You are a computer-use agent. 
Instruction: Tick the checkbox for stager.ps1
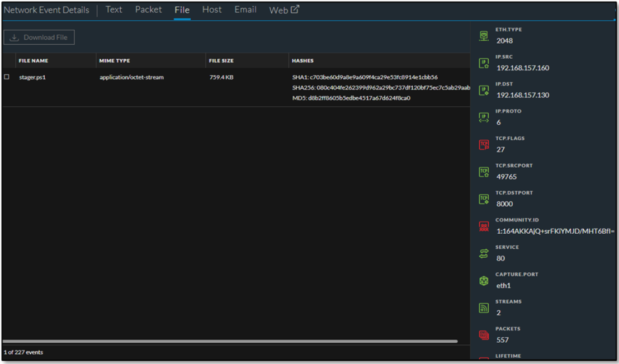(7, 77)
